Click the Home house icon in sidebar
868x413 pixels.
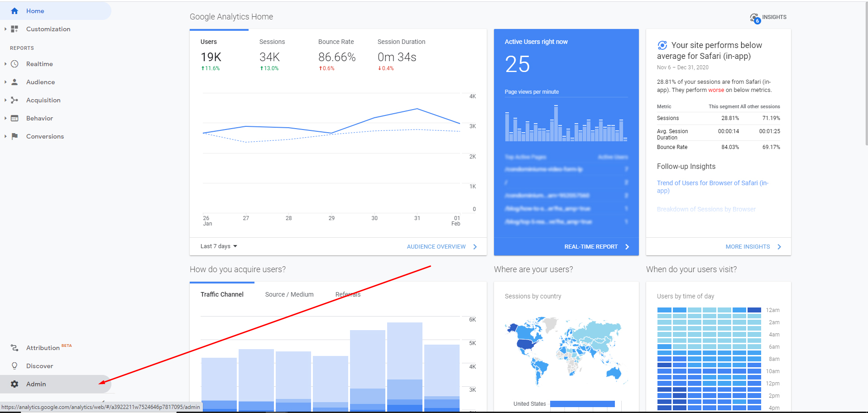click(x=14, y=11)
